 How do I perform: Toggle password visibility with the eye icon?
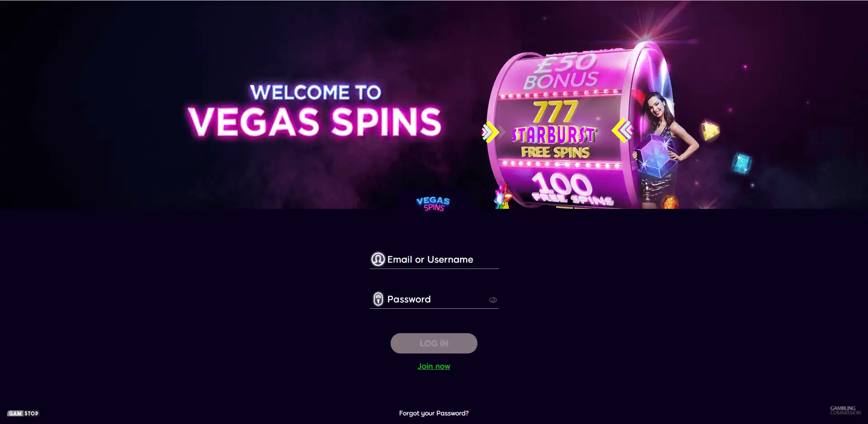493,300
